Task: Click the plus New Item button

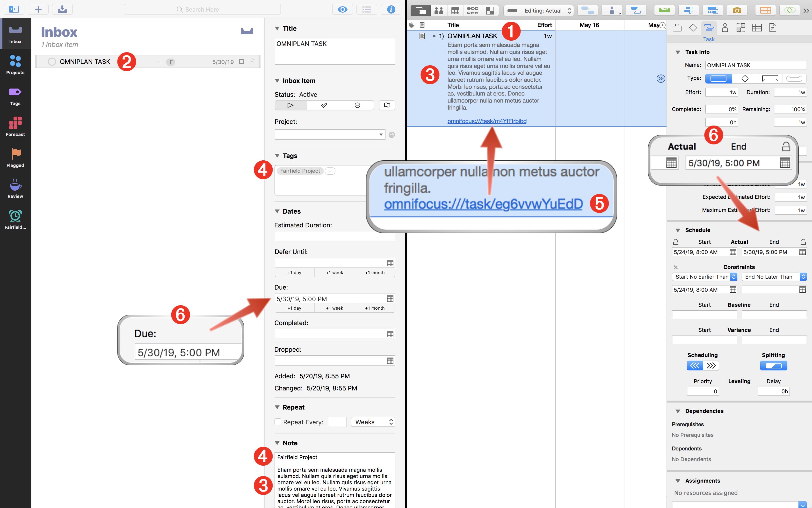Action: [x=38, y=9]
